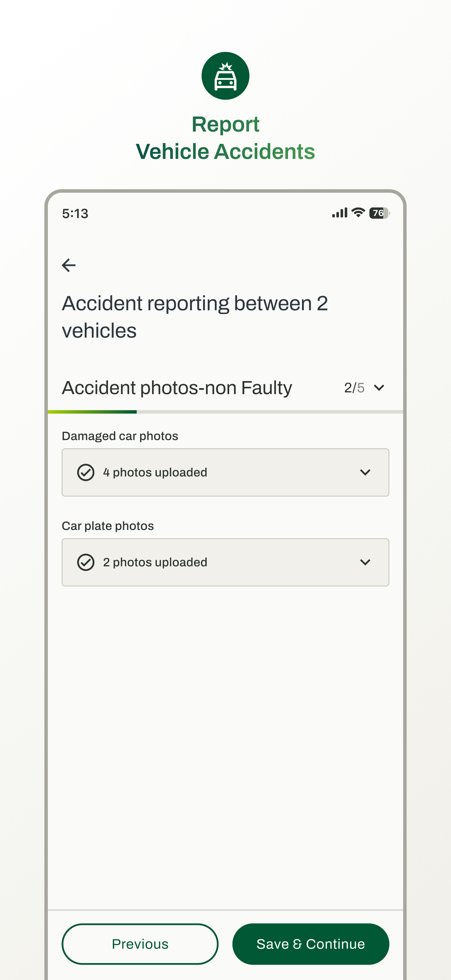Open the 2 photos uploaded field
The image size is (451, 980).
(x=225, y=562)
